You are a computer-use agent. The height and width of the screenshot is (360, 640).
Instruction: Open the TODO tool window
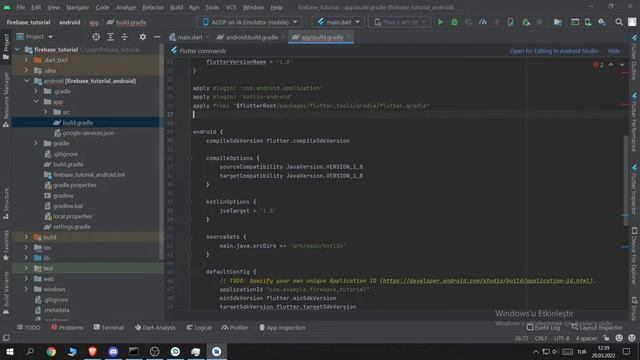point(28,327)
